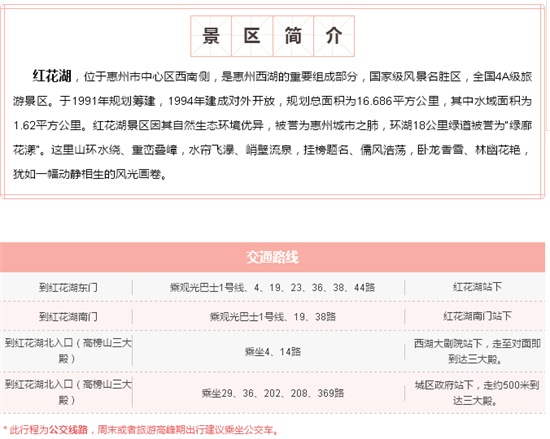Click the 交通路线 table header
This screenshot has width=550, height=439.
point(272,257)
